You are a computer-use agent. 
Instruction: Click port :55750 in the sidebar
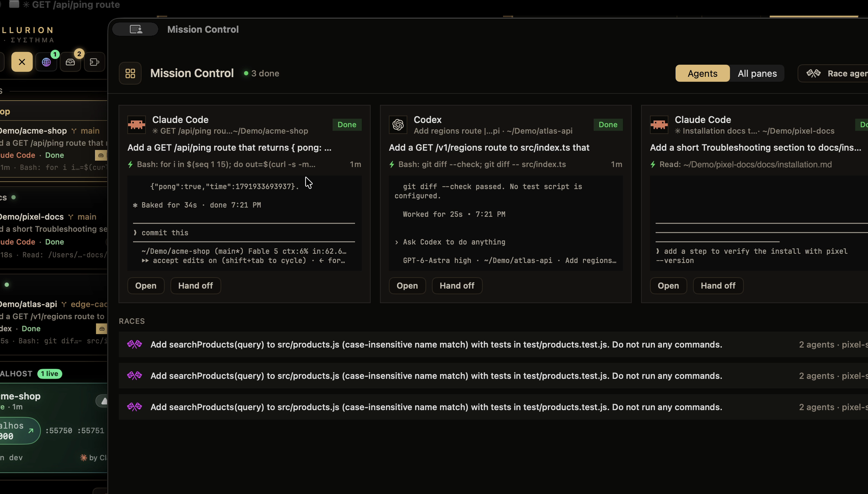(x=59, y=431)
